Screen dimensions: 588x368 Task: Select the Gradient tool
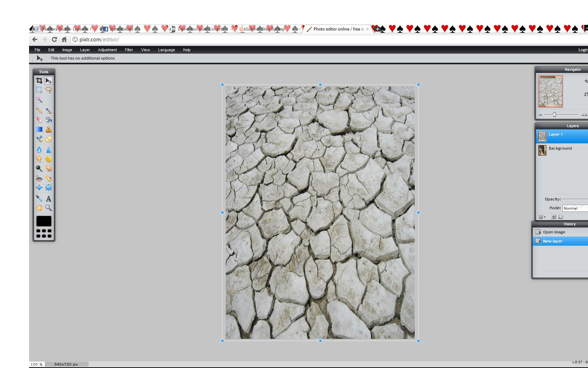coord(39,129)
